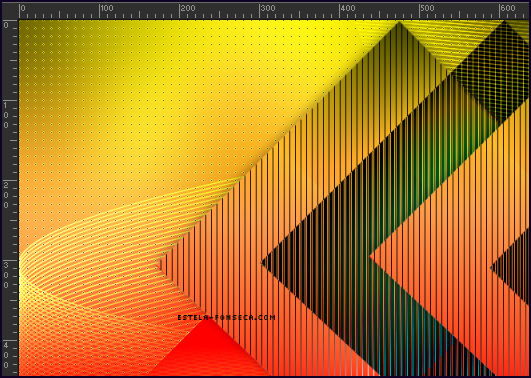The height and width of the screenshot is (378, 531).
Task: Click the 200 mark on horizontal ruler
Action: pyautogui.click(x=188, y=8)
